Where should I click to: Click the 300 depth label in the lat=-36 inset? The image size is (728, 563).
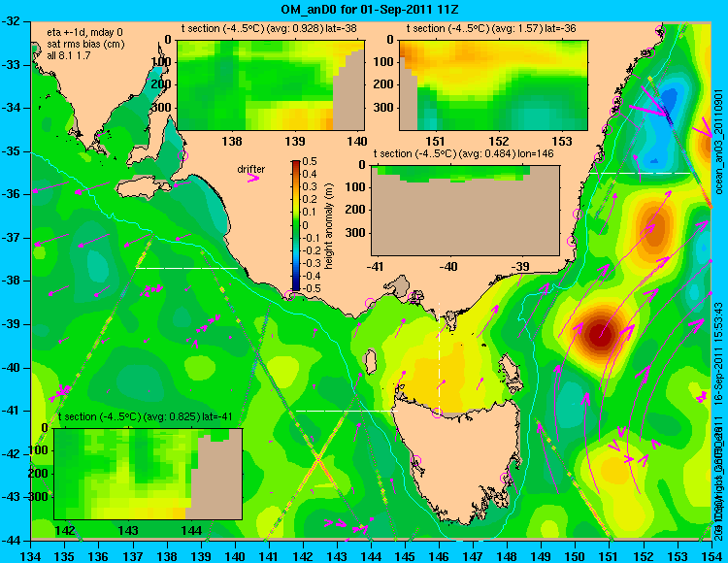pos(385,108)
